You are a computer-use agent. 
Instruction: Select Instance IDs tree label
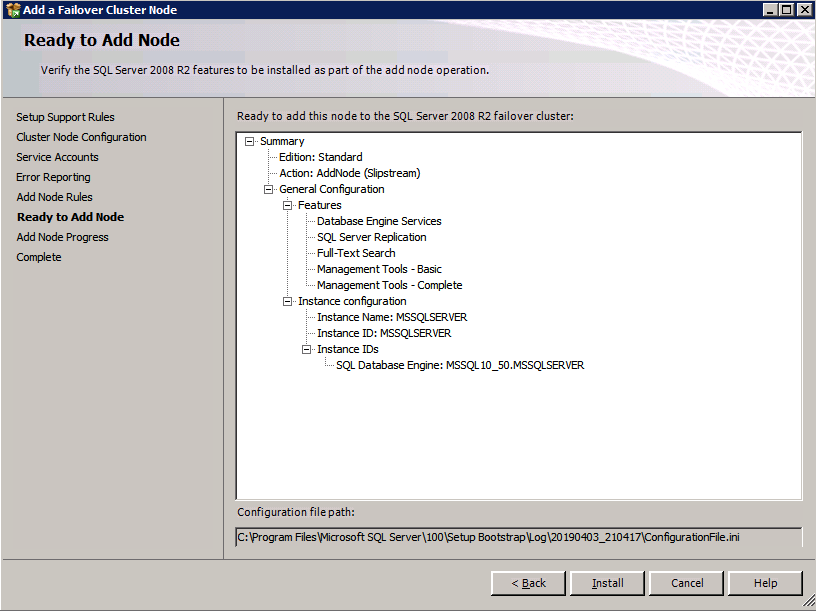click(348, 349)
